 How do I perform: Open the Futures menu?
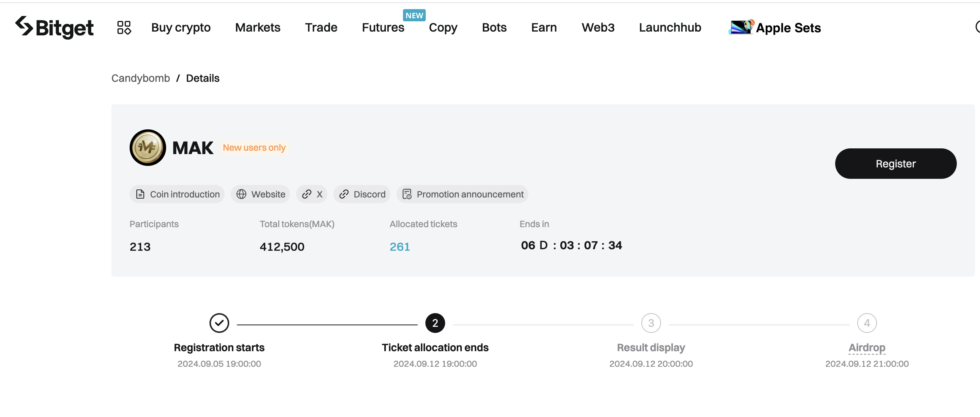(383, 27)
